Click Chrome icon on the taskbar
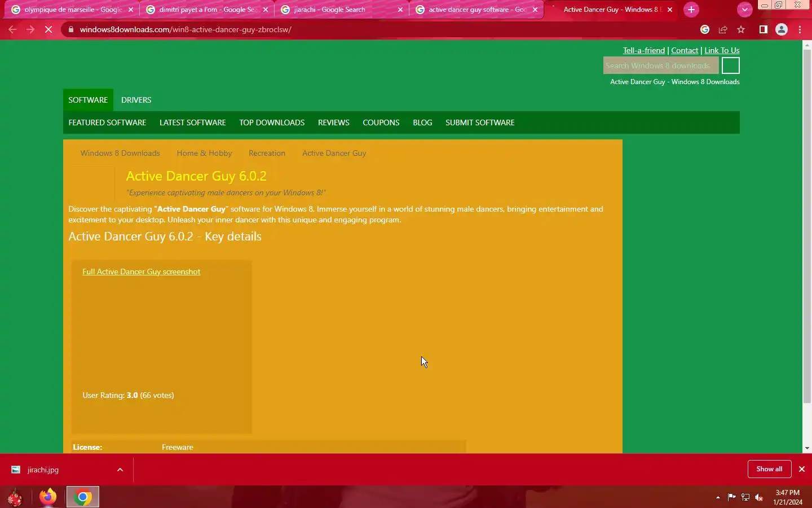The height and width of the screenshot is (508, 812). pyautogui.click(x=83, y=497)
